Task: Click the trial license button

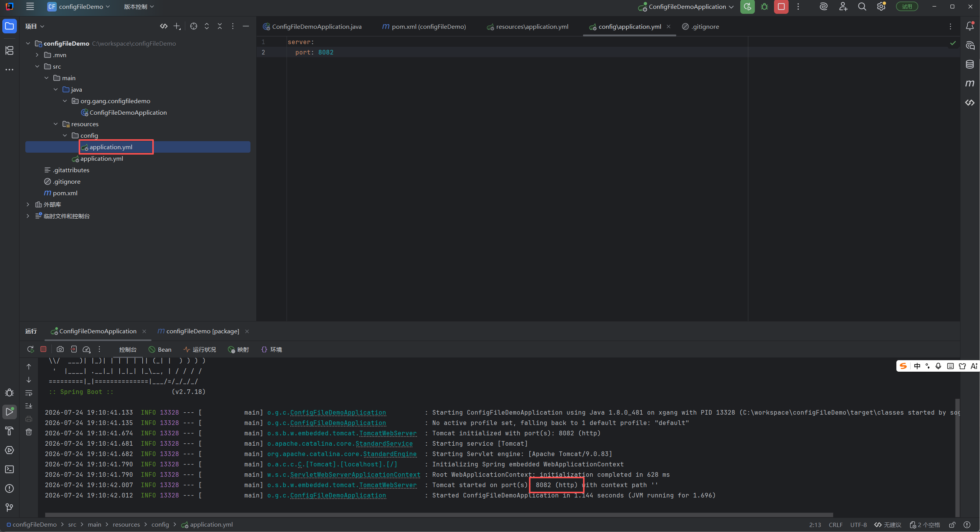Action: (907, 7)
